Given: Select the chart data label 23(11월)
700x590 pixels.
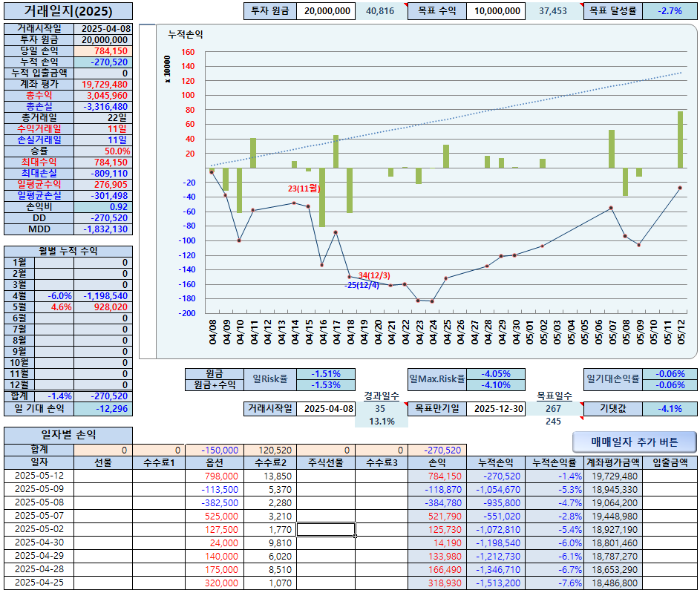Looking at the screenshot, I should [304, 189].
